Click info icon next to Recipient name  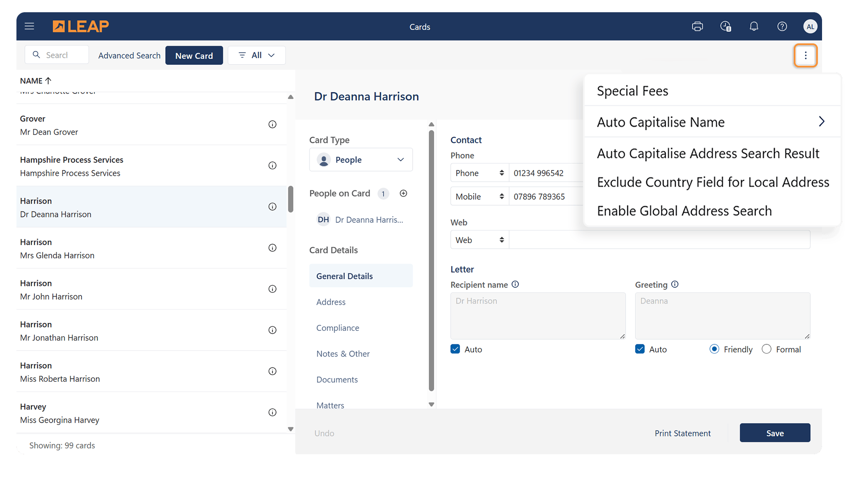[x=515, y=284]
